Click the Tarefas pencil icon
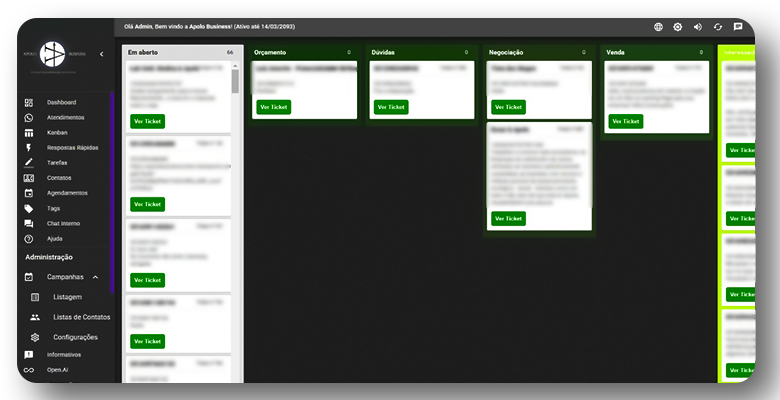Viewport: 780px width, 400px height. 29,162
